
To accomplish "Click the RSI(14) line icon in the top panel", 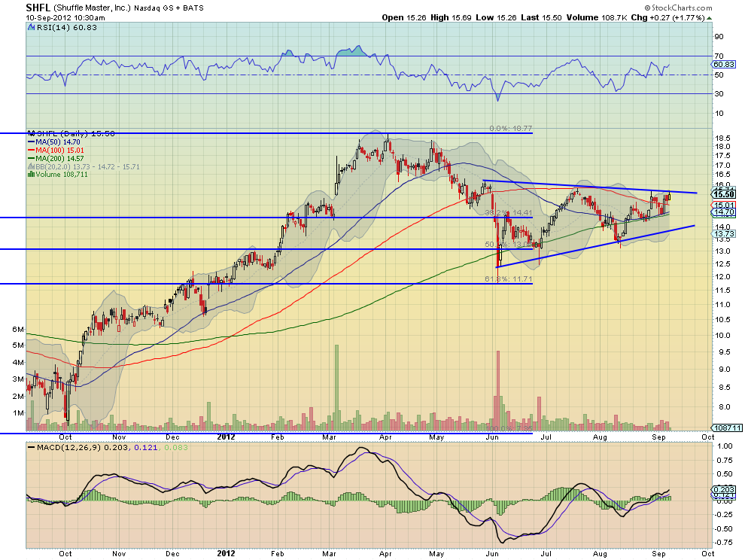I will [29, 28].
